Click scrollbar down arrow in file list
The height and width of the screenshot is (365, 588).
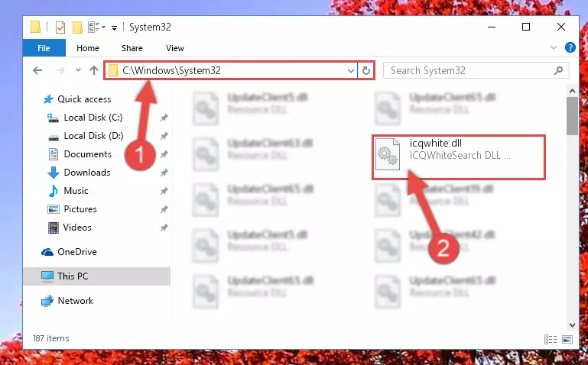572,325
